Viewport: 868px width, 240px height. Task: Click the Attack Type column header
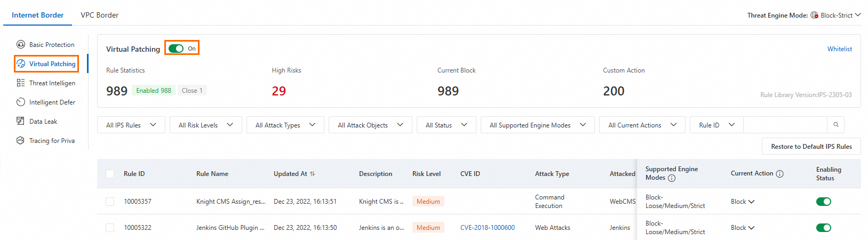[552, 174]
